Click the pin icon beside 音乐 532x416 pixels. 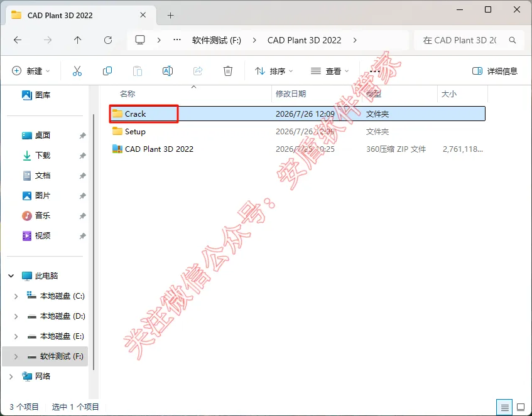pos(82,216)
